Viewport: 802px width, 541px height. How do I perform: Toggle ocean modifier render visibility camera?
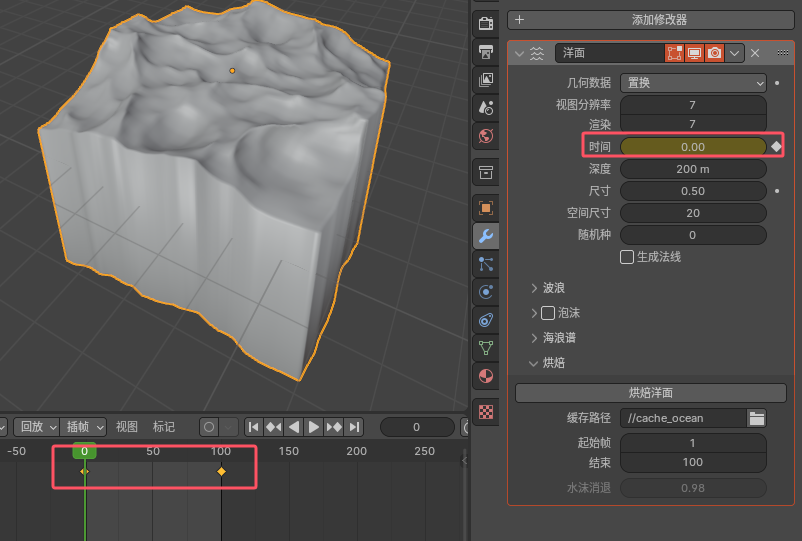pyautogui.click(x=714, y=53)
